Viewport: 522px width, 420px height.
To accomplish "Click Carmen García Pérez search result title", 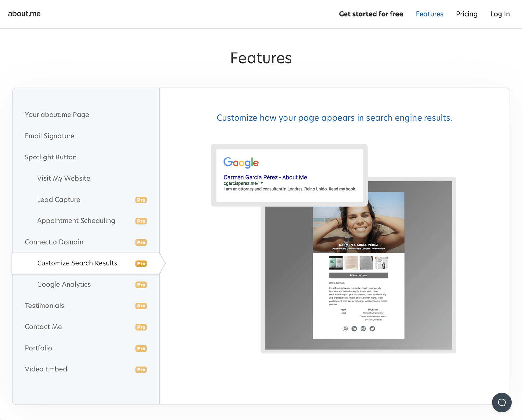I will [x=265, y=177].
